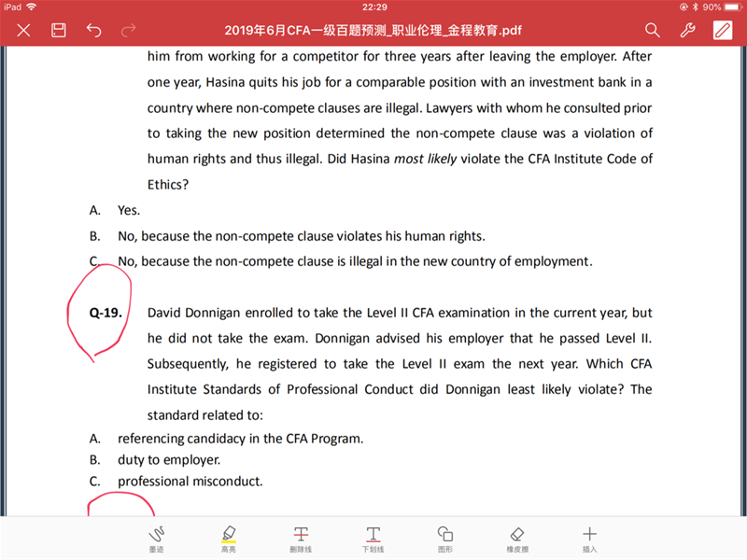Tap answer "referencing candidacy in the CFA Program"
Image resolution: width=747 pixels, height=560 pixels.
[x=240, y=439]
